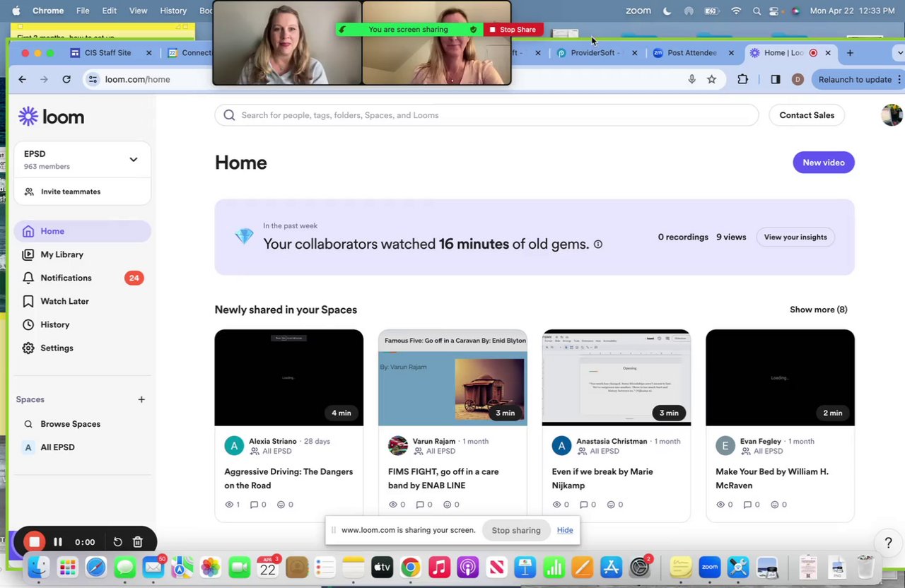Focus the Loom search field
Screen dimensions: 905x588
tap(486, 115)
